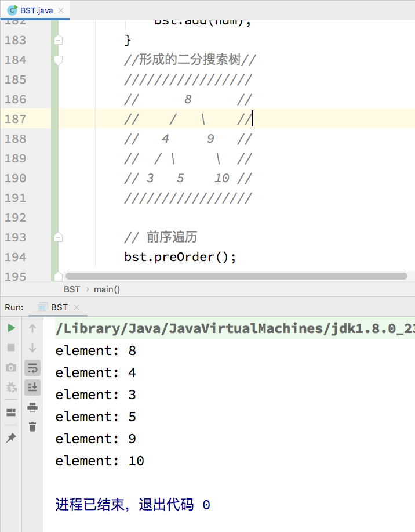Click console output 'element: 9'
This screenshot has width=415, height=532.
click(96, 439)
